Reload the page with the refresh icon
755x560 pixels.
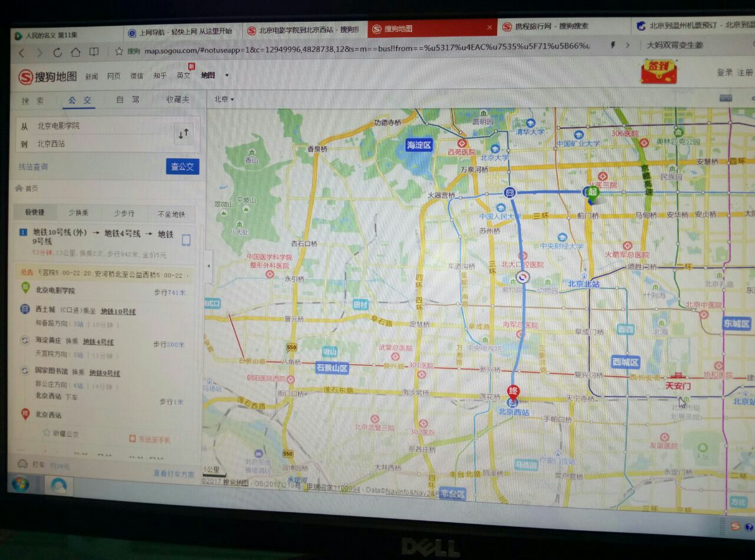coord(58,52)
